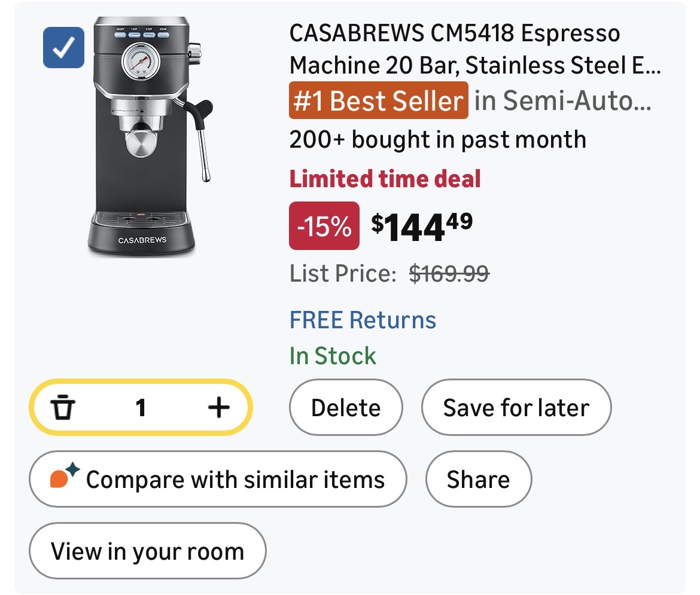This screenshot has height=595, width=700.
Task: Increase quantity with the plus icon
Action: click(219, 408)
